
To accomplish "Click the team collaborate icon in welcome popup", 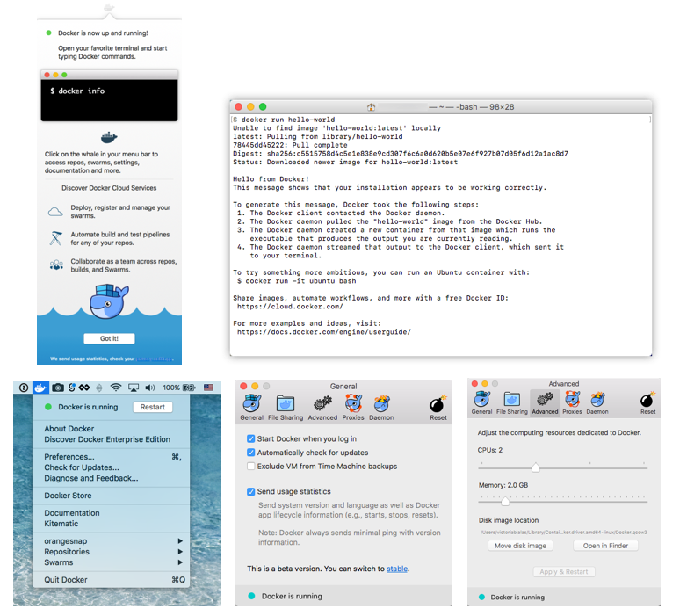I will 56,265.
